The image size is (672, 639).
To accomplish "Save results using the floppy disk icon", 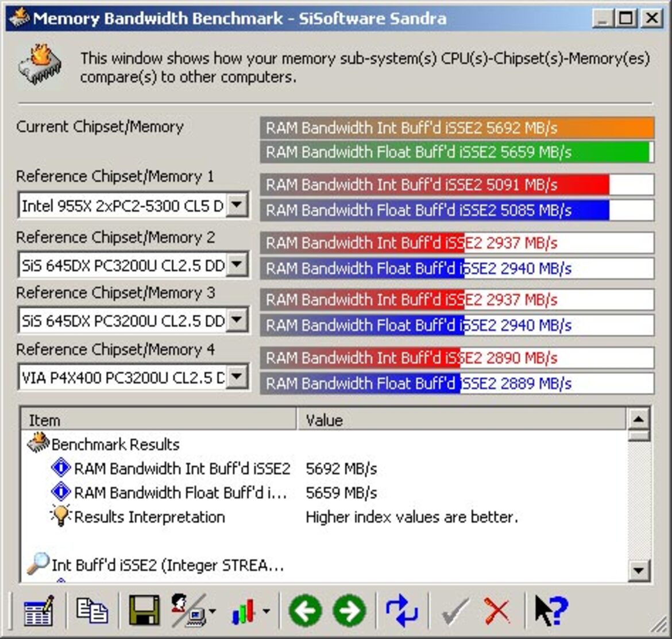I will pos(144,610).
